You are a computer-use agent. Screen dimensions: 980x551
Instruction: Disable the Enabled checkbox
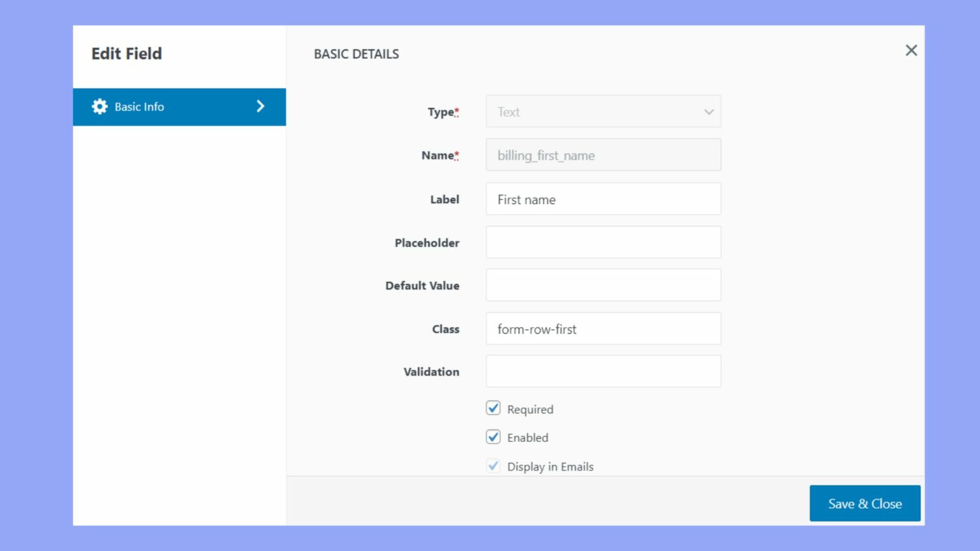[x=493, y=437]
